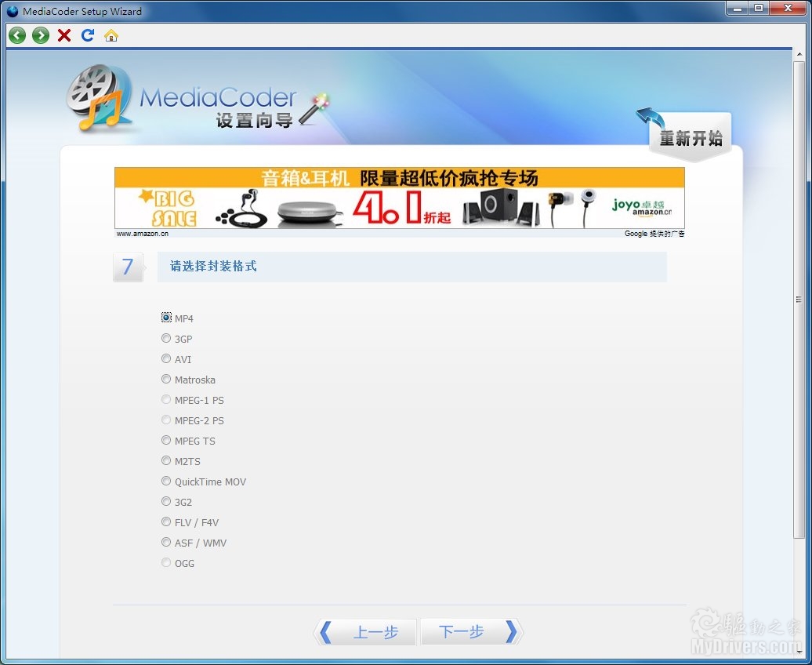This screenshot has height=665, width=812.
Task: Click the www.amazon.cn link text
Action: pyautogui.click(x=143, y=234)
